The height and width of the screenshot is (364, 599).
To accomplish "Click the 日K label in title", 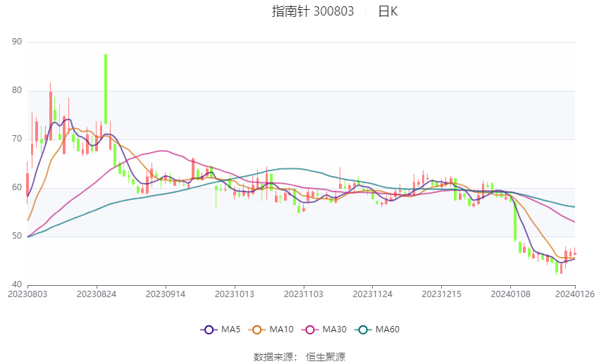I will click(x=388, y=11).
